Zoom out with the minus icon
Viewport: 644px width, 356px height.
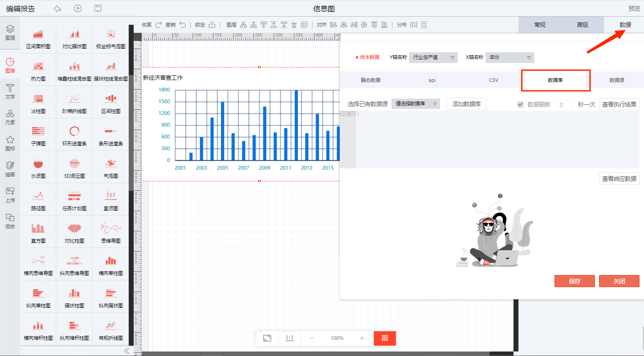coord(312,338)
